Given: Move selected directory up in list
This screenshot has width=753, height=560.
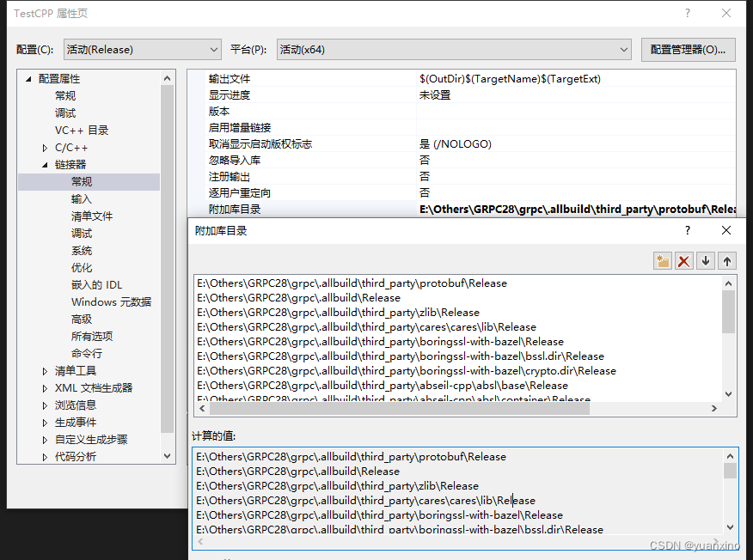Looking at the screenshot, I should 729,260.
